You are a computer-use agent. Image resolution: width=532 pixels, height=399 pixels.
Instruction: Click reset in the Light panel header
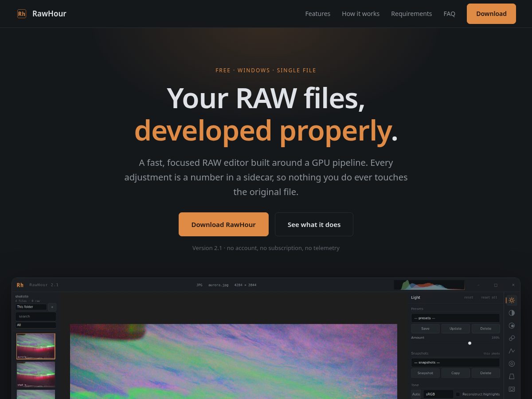(469, 297)
